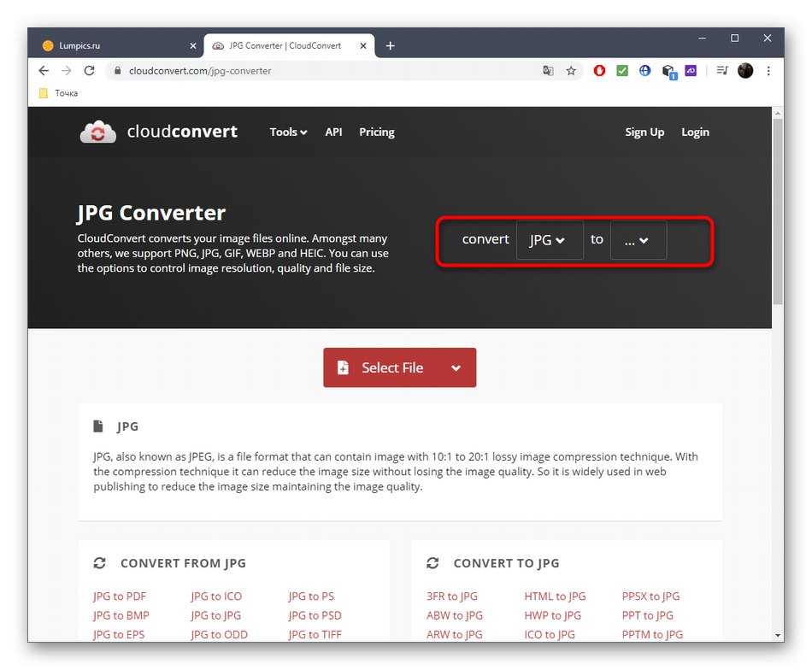Open PPSX to JPG link
812x670 pixels.
(x=651, y=597)
